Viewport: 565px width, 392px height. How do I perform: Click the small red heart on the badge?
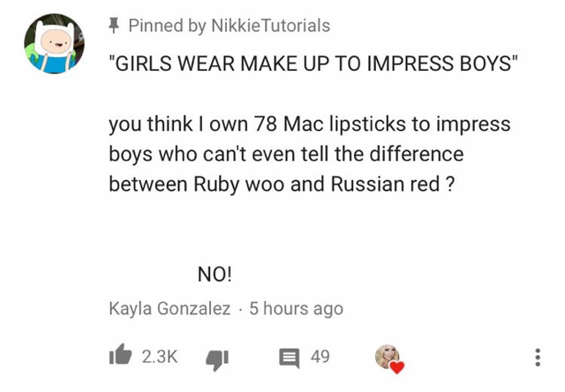[396, 366]
